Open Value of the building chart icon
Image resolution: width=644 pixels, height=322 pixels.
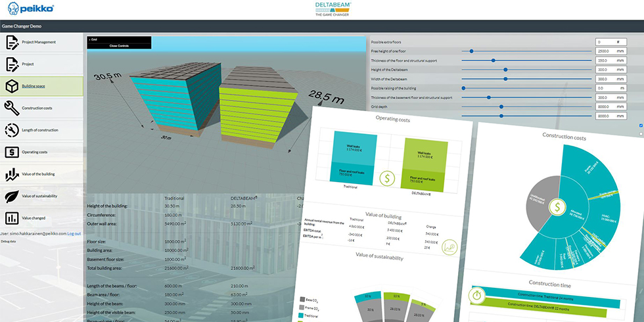pyautogui.click(x=12, y=174)
